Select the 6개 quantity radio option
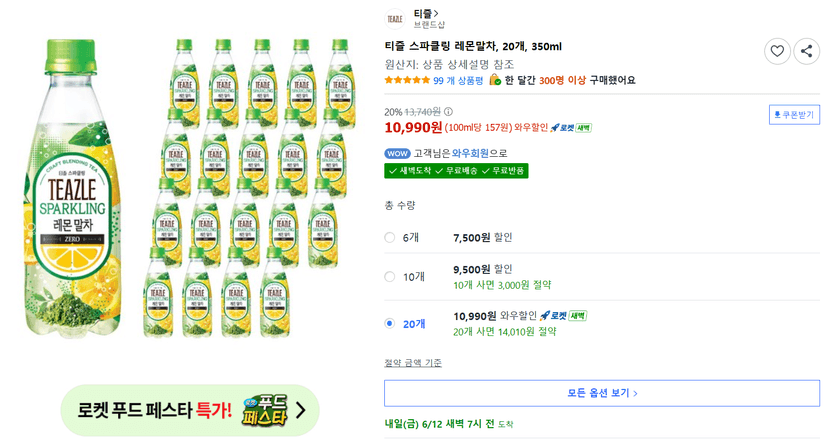The height and width of the screenshot is (445, 828). pos(390,238)
